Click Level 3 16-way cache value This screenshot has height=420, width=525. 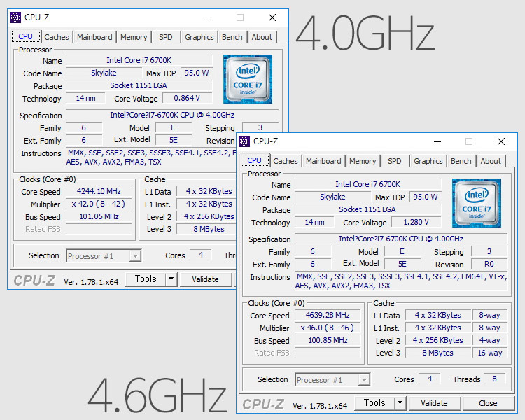[489, 353]
